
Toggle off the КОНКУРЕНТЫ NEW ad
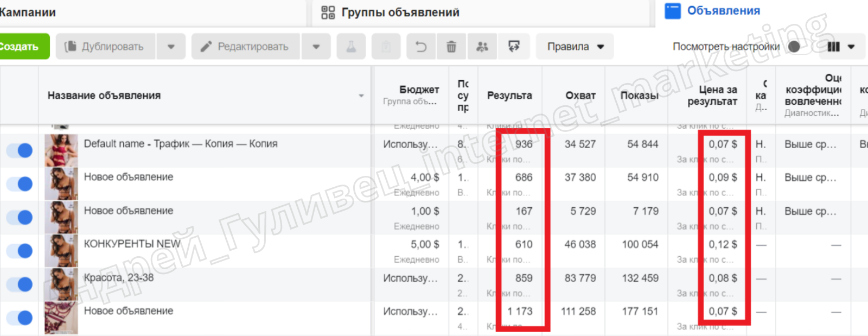[20, 251]
